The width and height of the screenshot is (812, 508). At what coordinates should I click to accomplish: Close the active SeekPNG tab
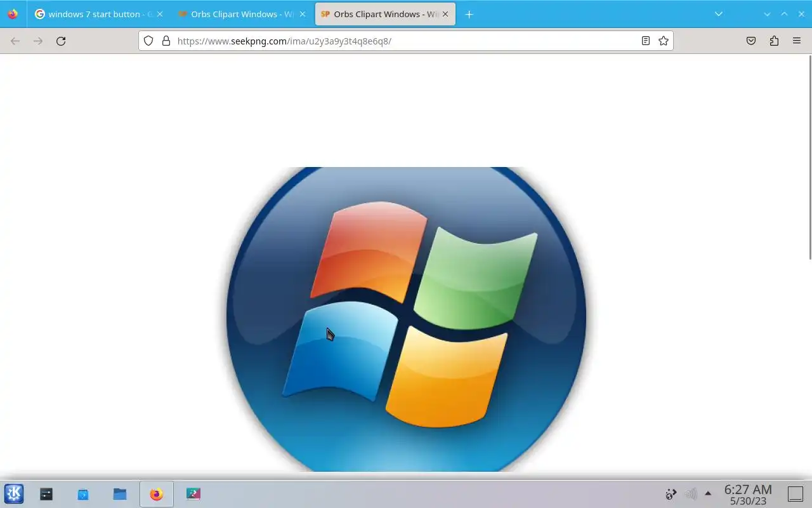[445, 14]
